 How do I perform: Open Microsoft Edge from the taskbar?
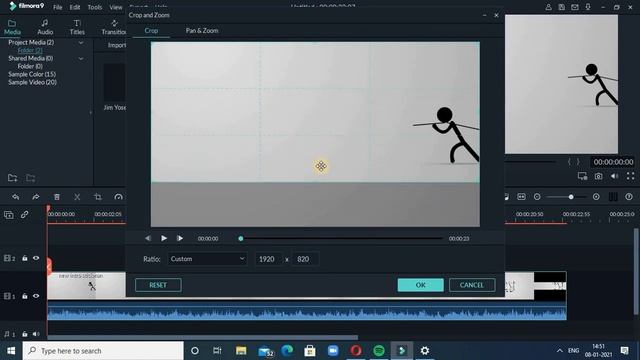[287, 351]
